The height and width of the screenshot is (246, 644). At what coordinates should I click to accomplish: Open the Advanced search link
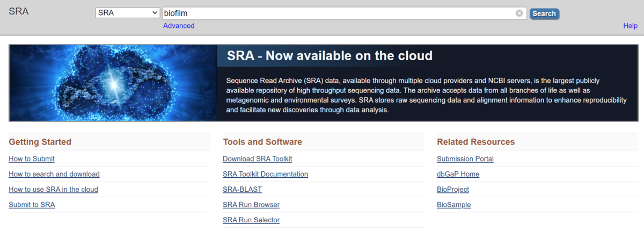(x=179, y=26)
